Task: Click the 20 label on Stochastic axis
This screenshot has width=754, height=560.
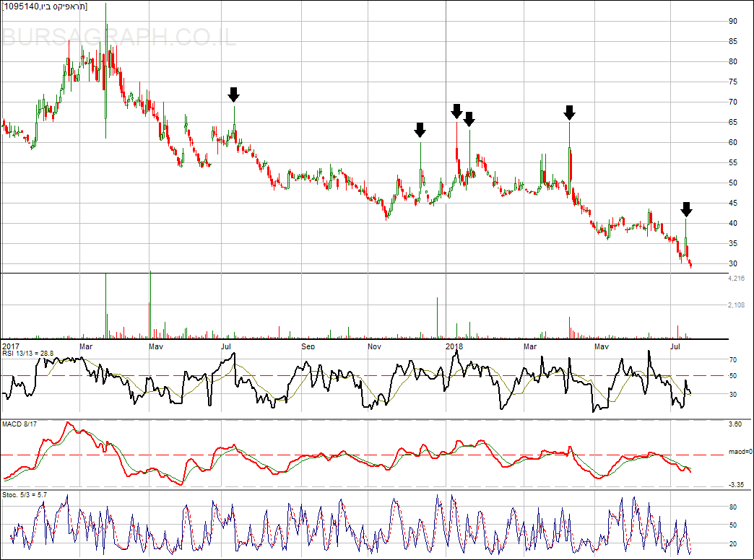Action: (733, 543)
